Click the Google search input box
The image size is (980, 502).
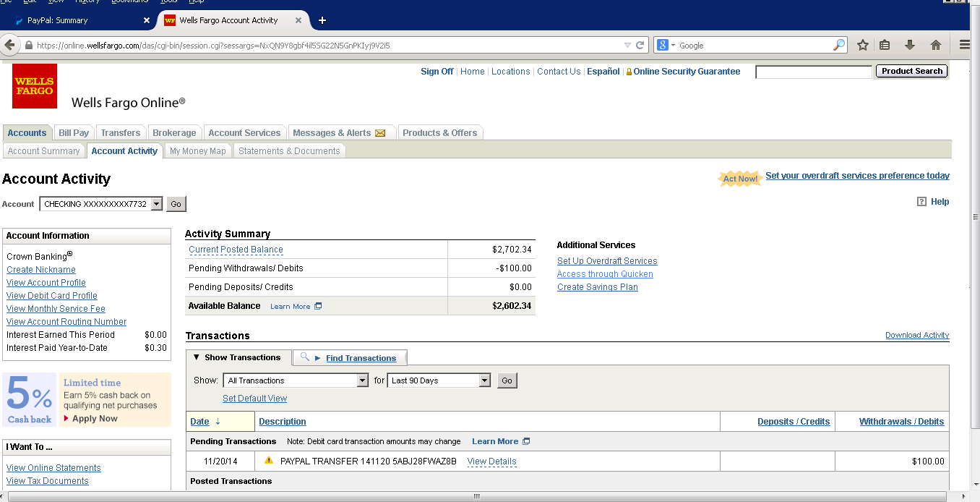tap(755, 45)
